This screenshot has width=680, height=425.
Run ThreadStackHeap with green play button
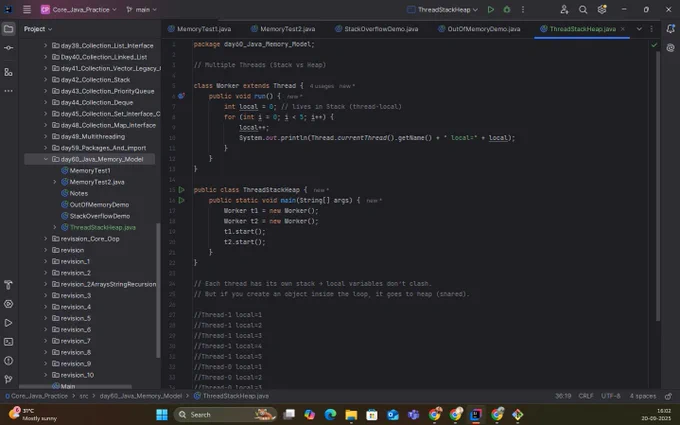point(490,9)
